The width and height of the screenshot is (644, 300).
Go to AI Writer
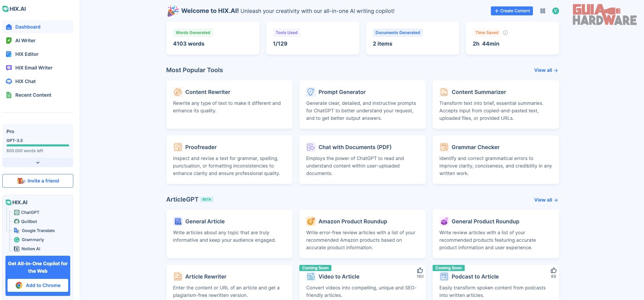click(38, 41)
